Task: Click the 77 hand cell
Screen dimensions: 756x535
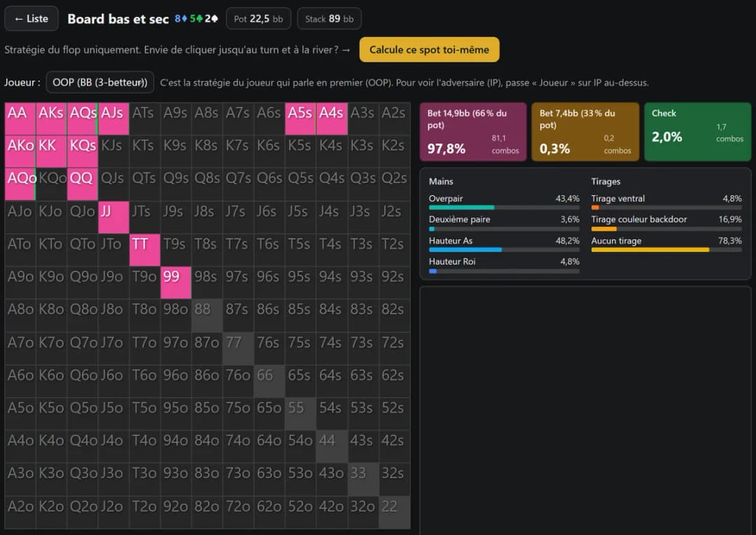Action: (238, 348)
